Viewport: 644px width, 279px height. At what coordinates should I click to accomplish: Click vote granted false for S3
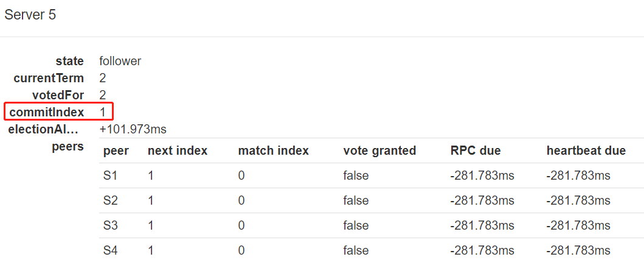(356, 225)
